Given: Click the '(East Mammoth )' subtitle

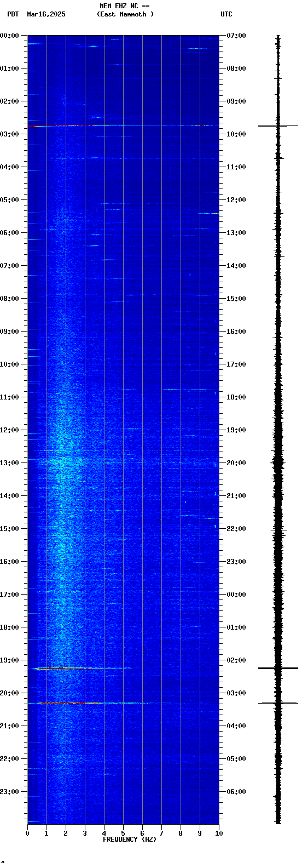Looking at the screenshot, I should (125, 14).
